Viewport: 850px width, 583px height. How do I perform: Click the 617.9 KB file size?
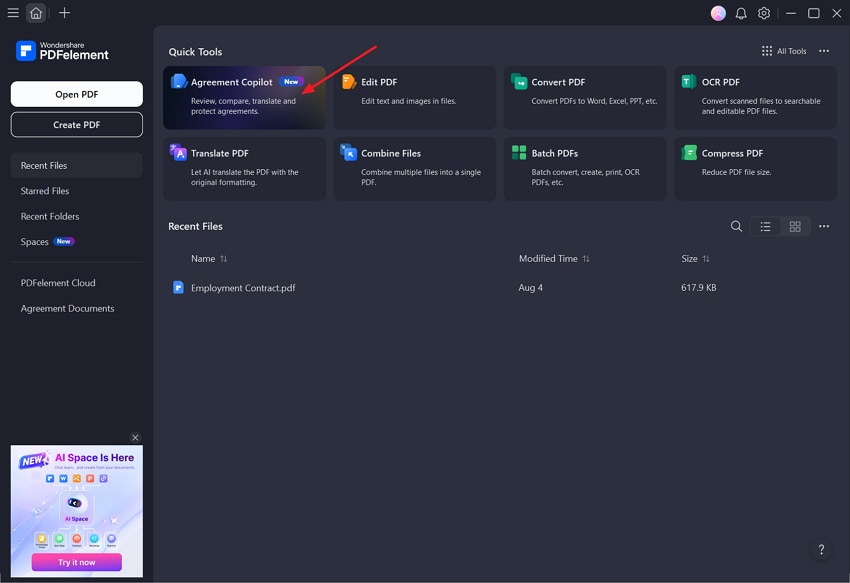coord(698,287)
